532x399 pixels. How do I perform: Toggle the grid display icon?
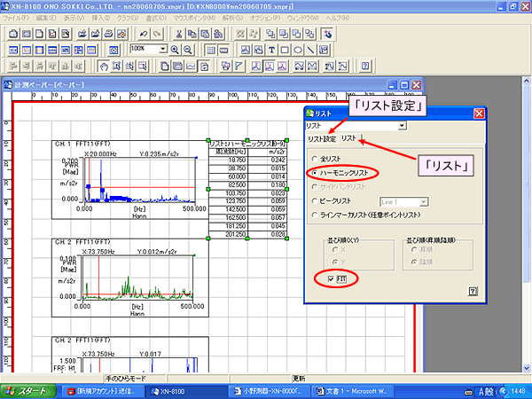pos(211,51)
